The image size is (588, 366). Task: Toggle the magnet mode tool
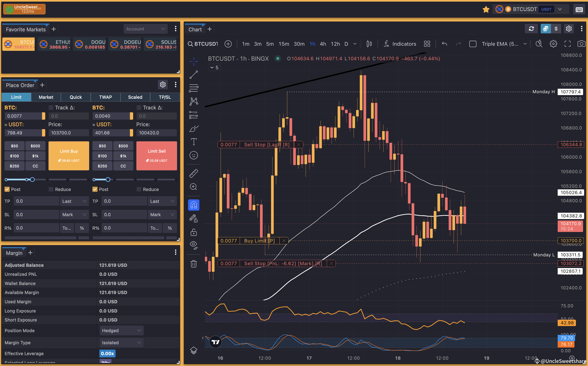click(194, 205)
